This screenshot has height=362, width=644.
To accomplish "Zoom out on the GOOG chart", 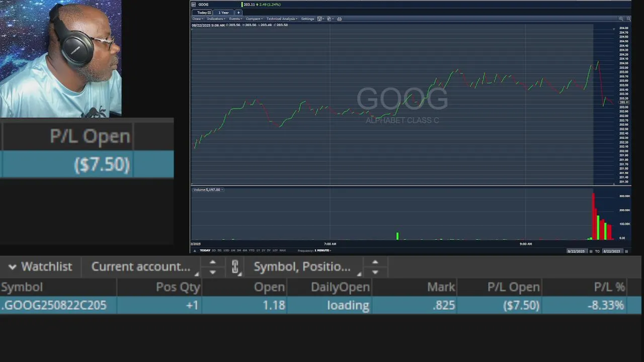I will 629,19.
